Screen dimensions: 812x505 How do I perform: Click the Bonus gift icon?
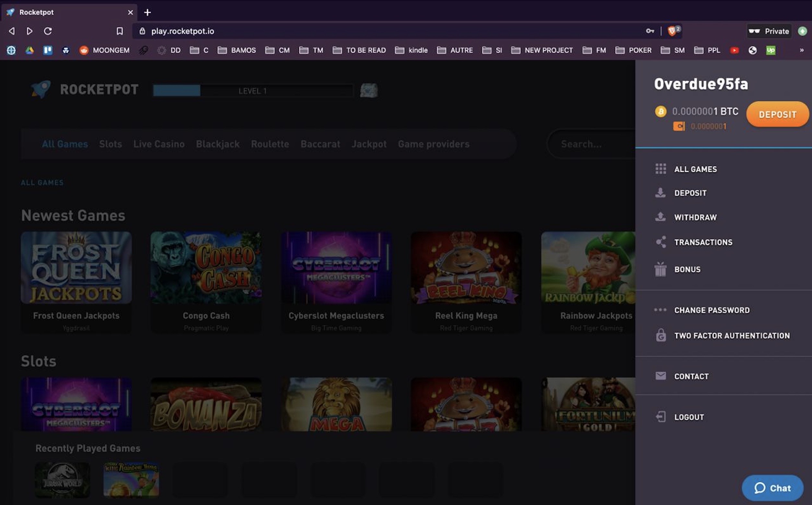(660, 269)
